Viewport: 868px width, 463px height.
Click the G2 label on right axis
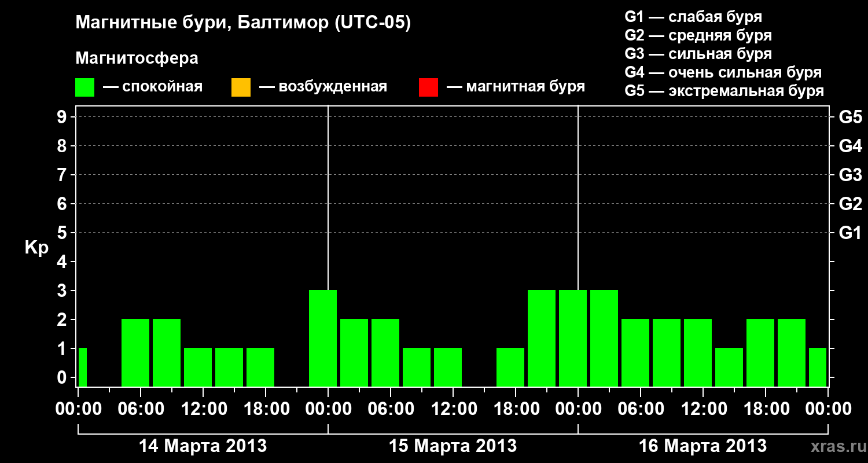pyautogui.click(x=850, y=204)
